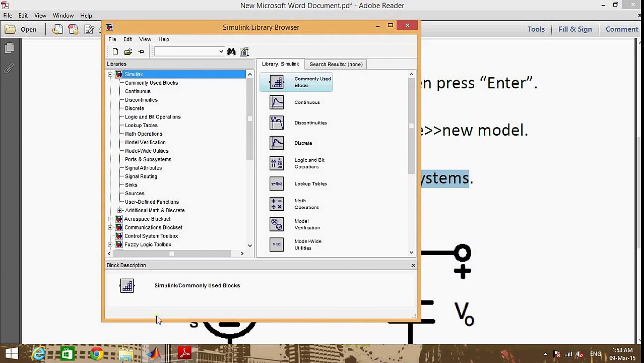Image resolution: width=644 pixels, height=363 pixels.
Task: Select Math Operations in the libraries tree
Action: point(144,134)
